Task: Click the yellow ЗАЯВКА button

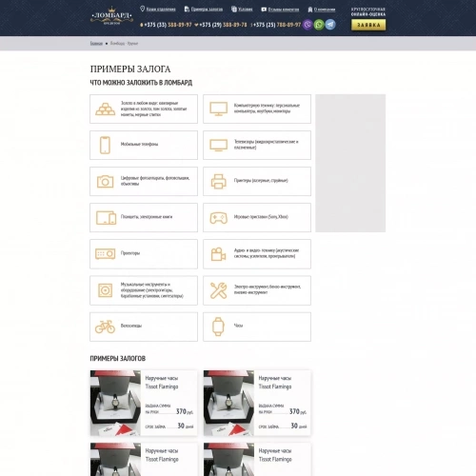Action: [368, 25]
